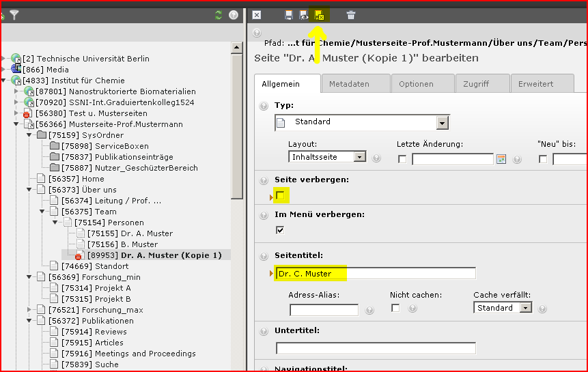Screen dimensions: 588x372
Task: Open the Typ dropdown showing Standard
Action: [x=443, y=123]
